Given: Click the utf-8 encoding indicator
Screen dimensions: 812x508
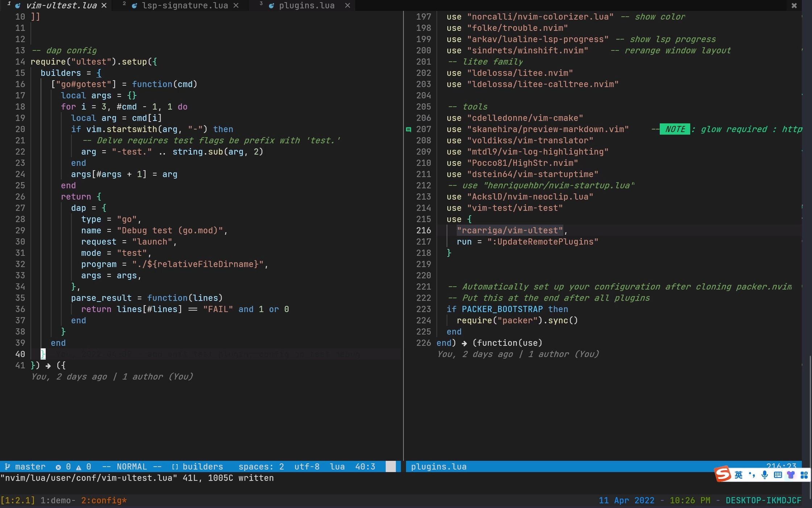Looking at the screenshot, I should (x=307, y=467).
